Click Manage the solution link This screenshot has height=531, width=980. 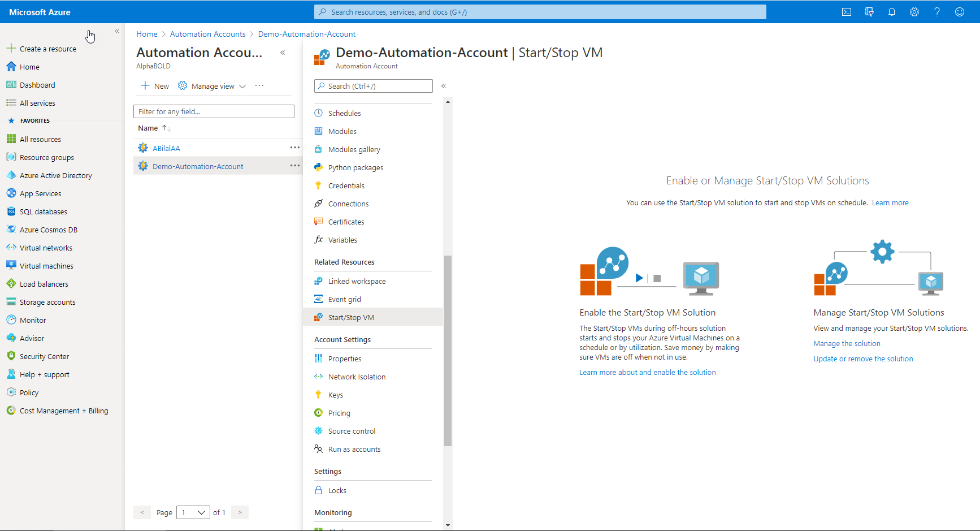(847, 344)
